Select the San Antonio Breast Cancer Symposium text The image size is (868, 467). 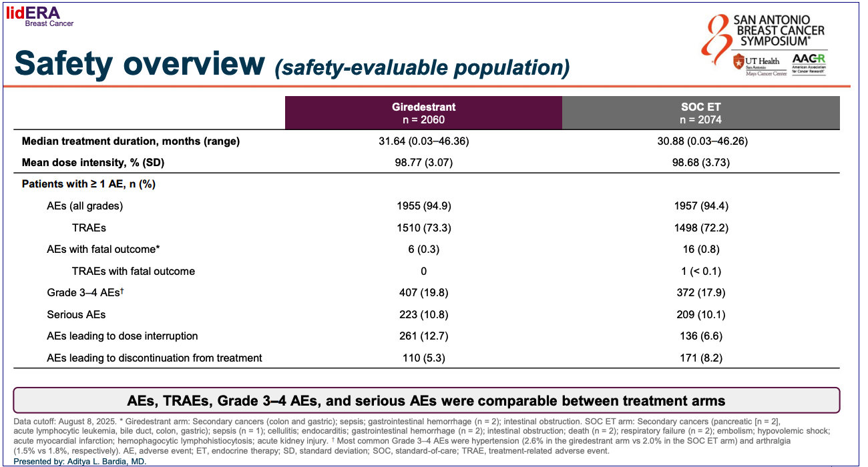(x=779, y=31)
